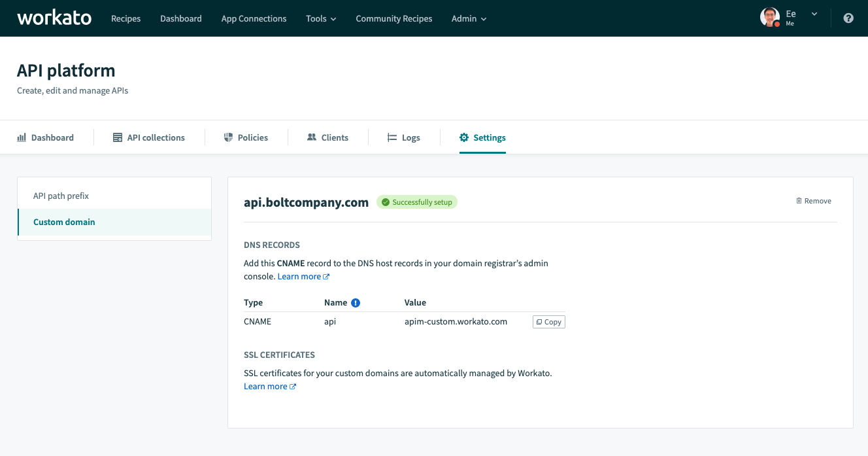The image size is (868, 456).
Task: Click the API collections table icon
Action: pos(118,137)
